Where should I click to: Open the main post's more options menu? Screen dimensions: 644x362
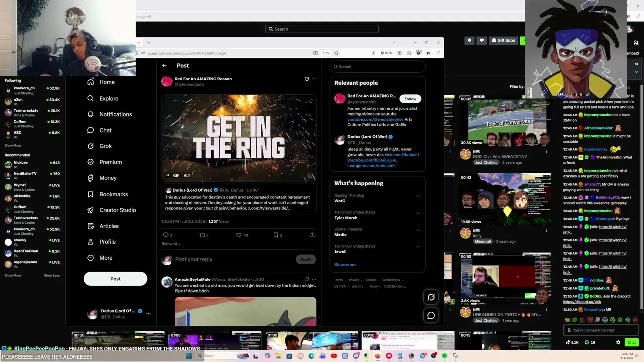tap(314, 79)
